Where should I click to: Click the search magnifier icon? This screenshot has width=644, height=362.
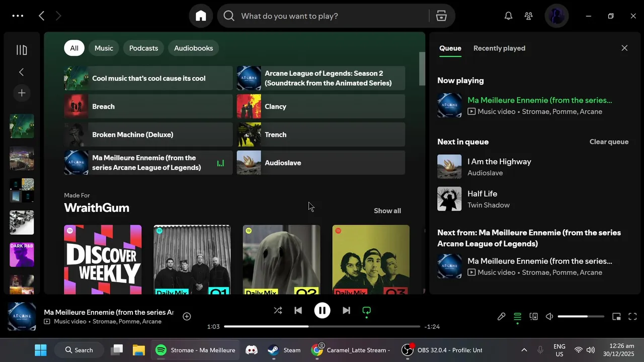229,16
